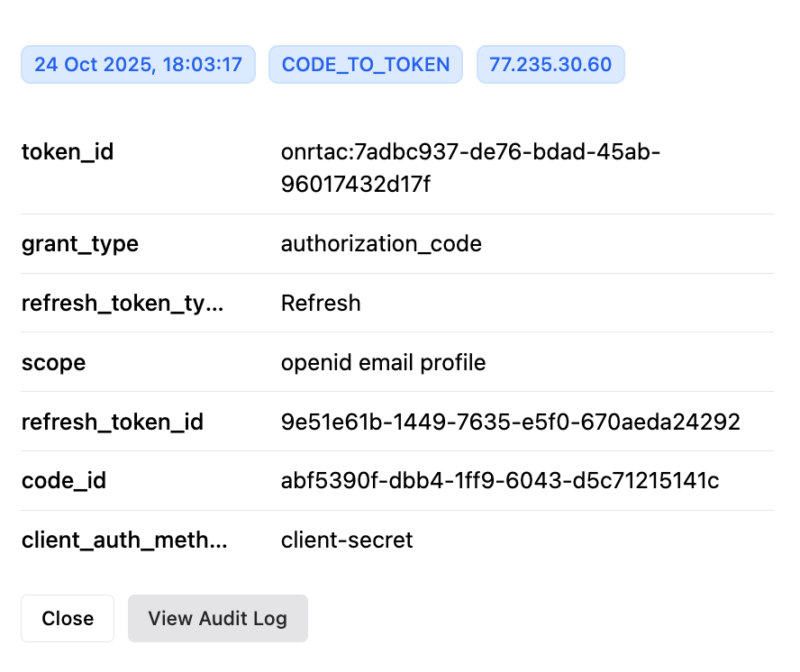The width and height of the screenshot is (800, 672).
Task: Open the View Audit Log button
Action: (x=217, y=618)
